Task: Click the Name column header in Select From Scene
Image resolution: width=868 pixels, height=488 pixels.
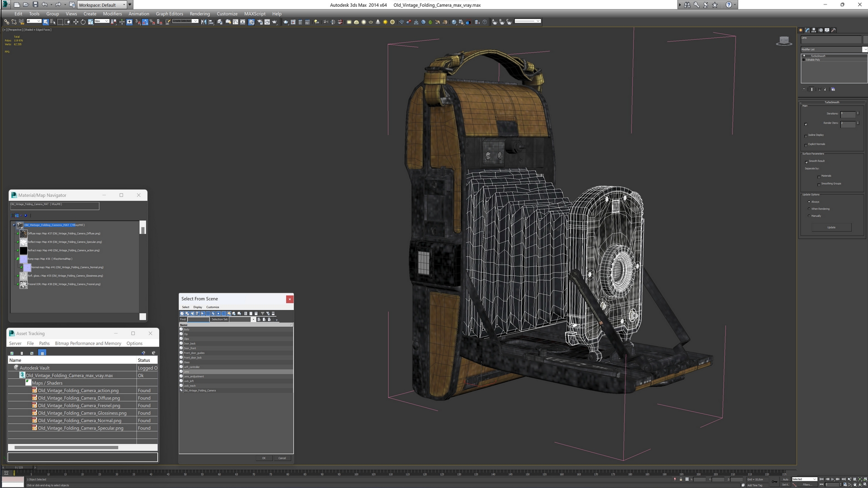Action: click(x=236, y=325)
